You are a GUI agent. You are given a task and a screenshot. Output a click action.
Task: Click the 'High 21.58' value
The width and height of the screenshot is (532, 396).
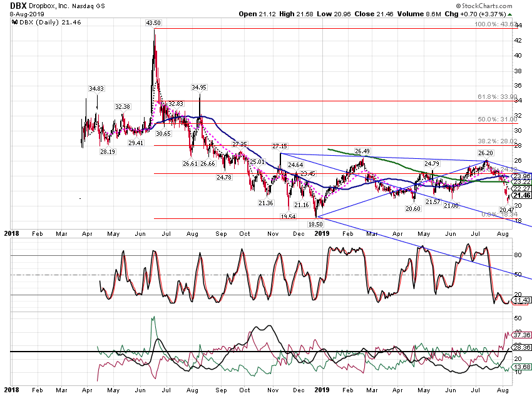pyautogui.click(x=296, y=14)
